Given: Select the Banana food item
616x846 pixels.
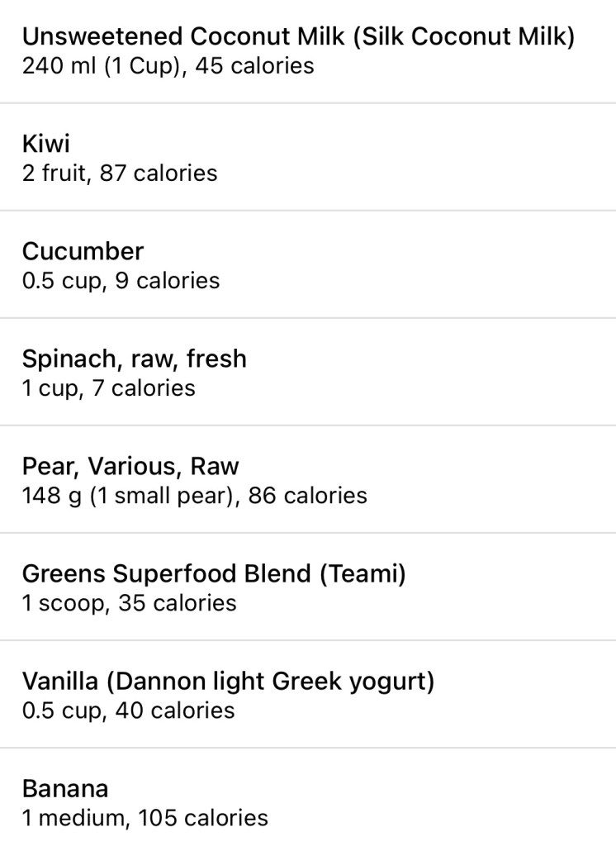Looking at the screenshot, I should tap(64, 788).
